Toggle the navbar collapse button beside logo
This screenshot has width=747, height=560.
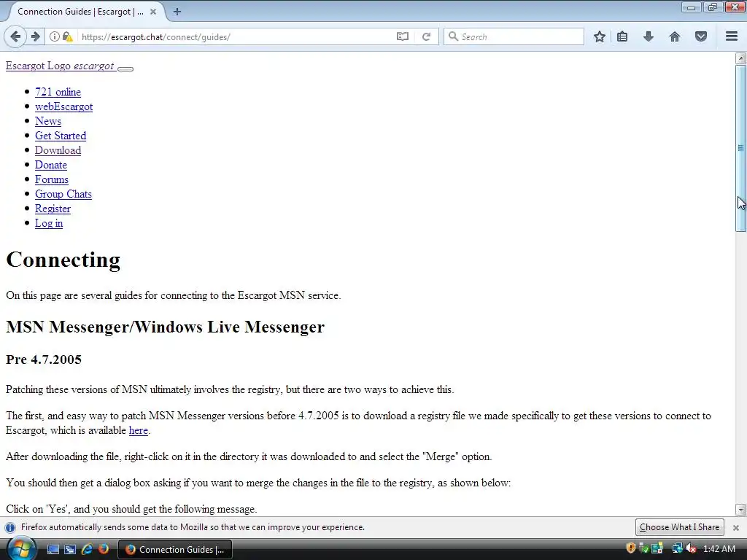point(125,69)
